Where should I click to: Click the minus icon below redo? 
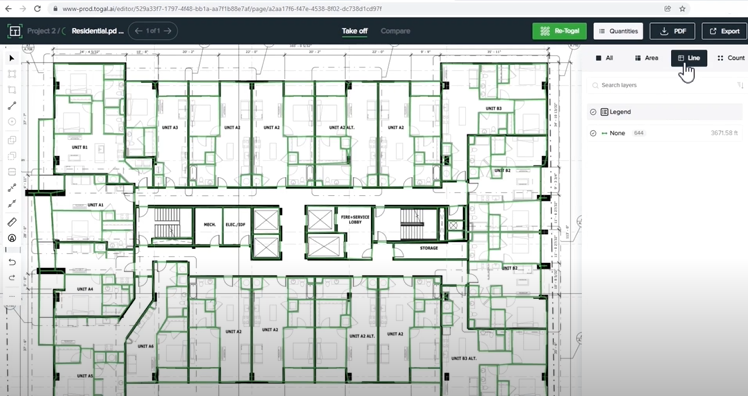pos(12,296)
